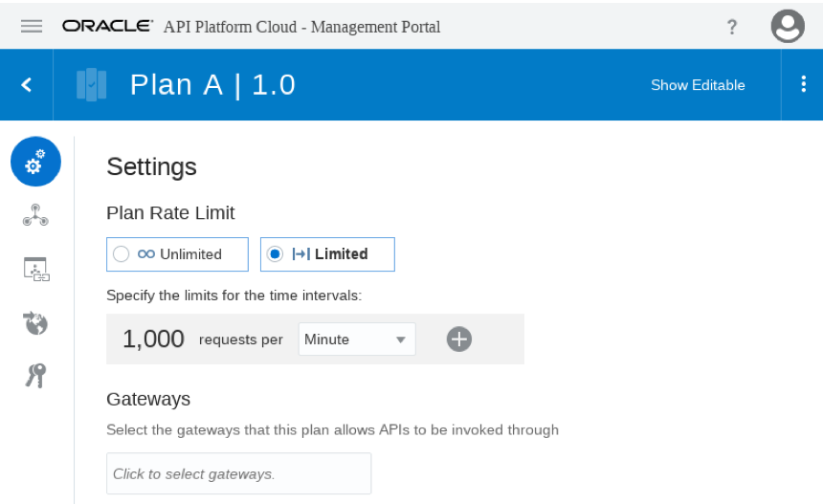Select the Unlimited radio button
The height and width of the screenshot is (504, 823).
click(x=122, y=253)
